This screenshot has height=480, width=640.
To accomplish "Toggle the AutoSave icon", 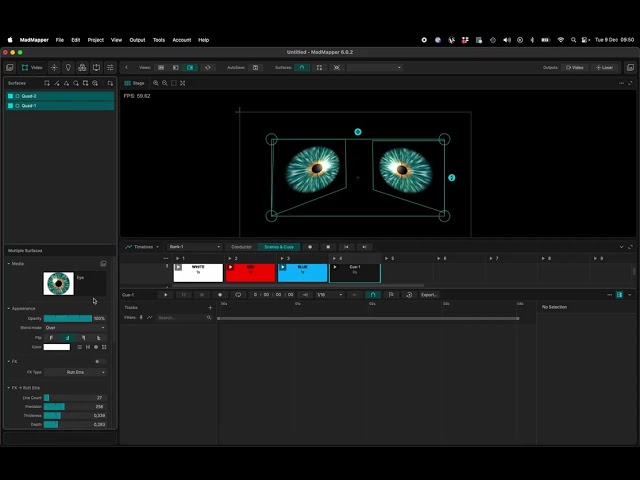I will point(256,67).
